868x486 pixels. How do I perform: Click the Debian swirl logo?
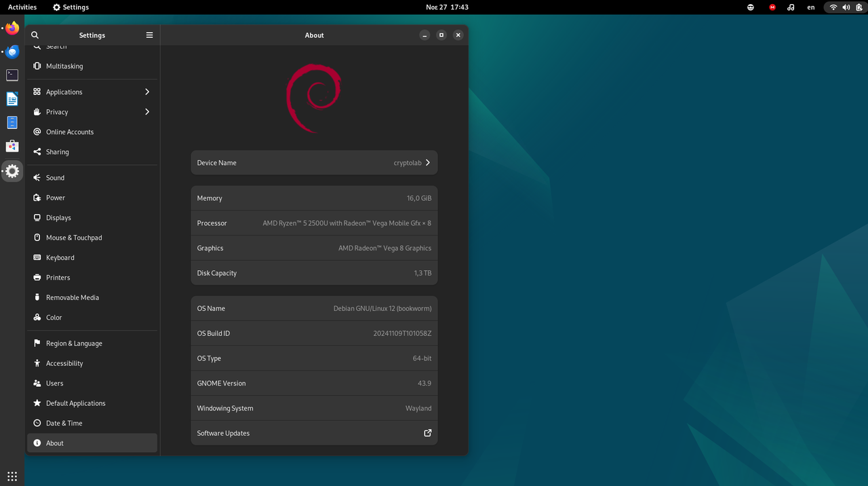point(314,98)
